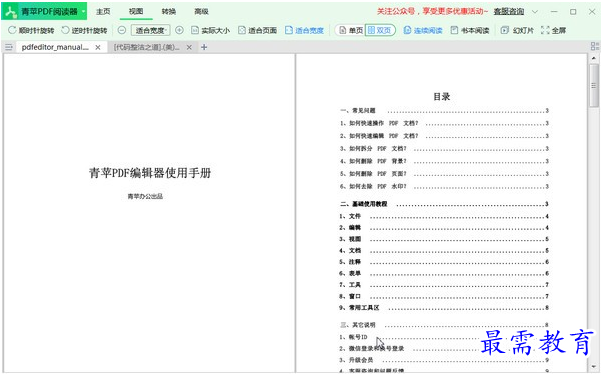Toggle the sidebar panel icon left of tabs
This screenshot has width=602, height=374.
pyautogui.click(x=9, y=47)
